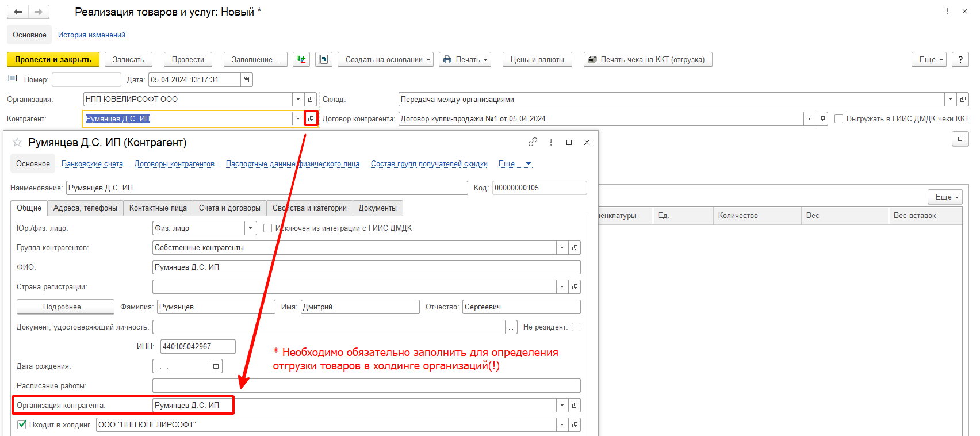The width and height of the screenshot is (980, 436).
Task: Expand the Организация dropdown
Action: click(x=298, y=99)
